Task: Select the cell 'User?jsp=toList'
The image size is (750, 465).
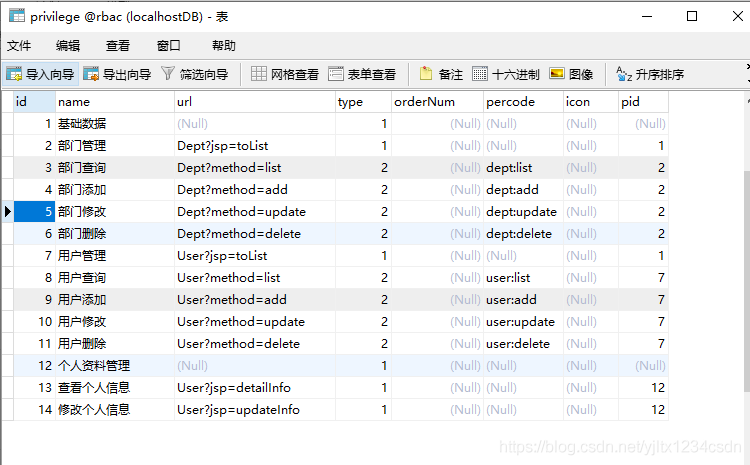Action: point(255,256)
